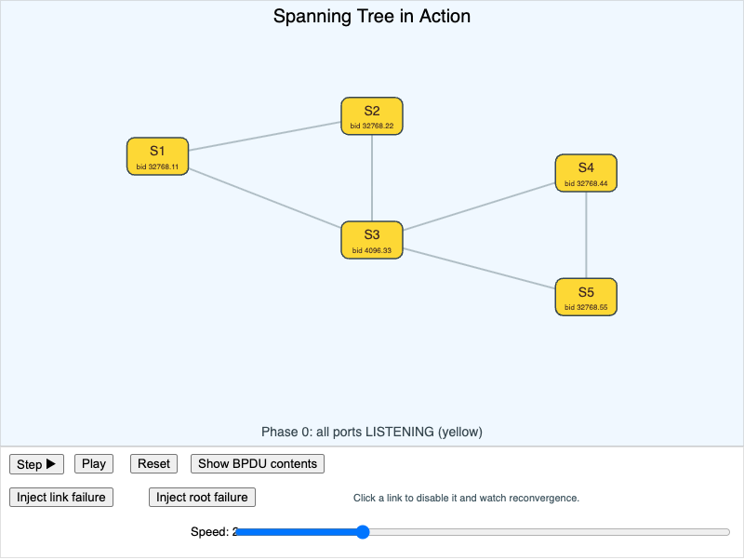Select switch node S1

click(x=157, y=156)
